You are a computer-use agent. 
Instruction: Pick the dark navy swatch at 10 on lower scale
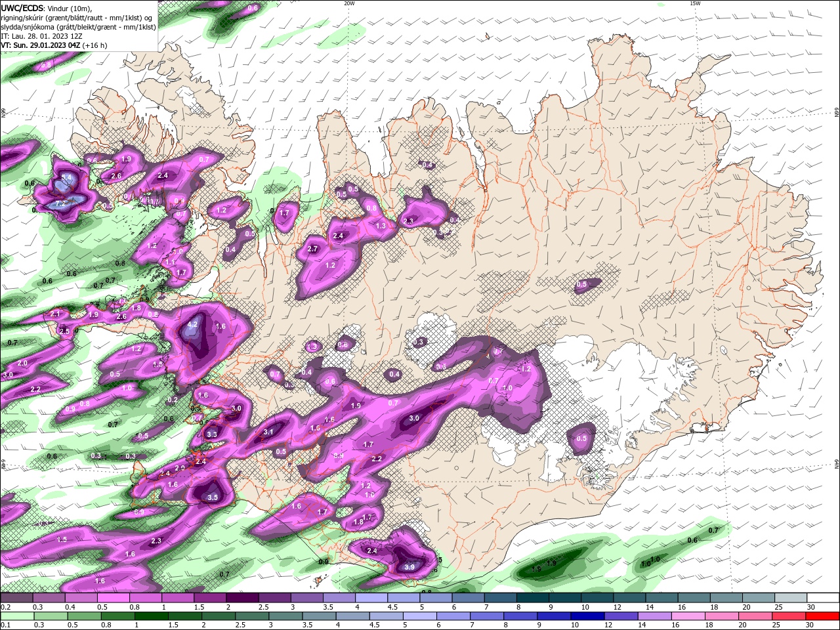click(x=586, y=616)
